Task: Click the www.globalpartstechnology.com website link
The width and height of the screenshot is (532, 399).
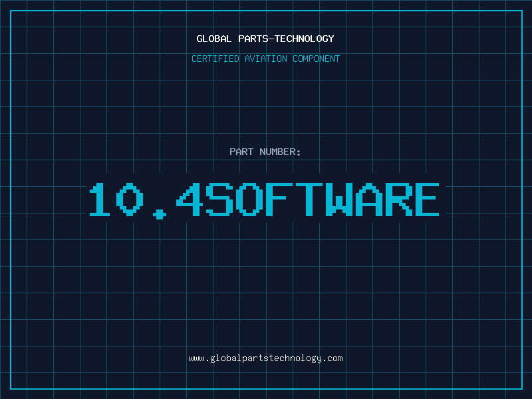Action: tap(265, 358)
